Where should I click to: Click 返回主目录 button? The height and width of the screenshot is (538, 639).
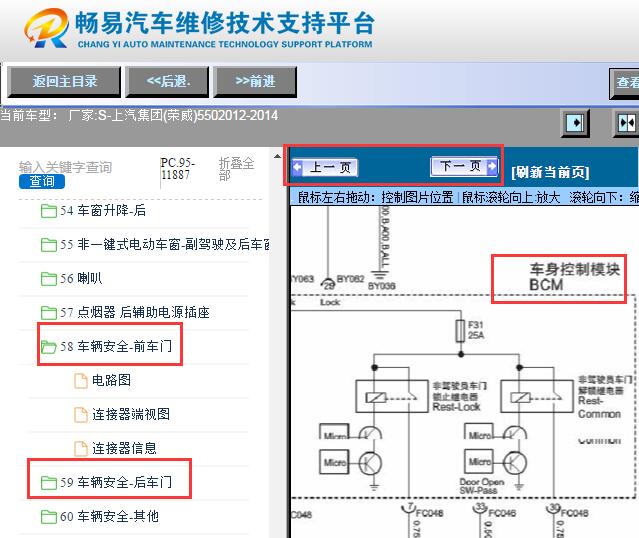pos(64,82)
